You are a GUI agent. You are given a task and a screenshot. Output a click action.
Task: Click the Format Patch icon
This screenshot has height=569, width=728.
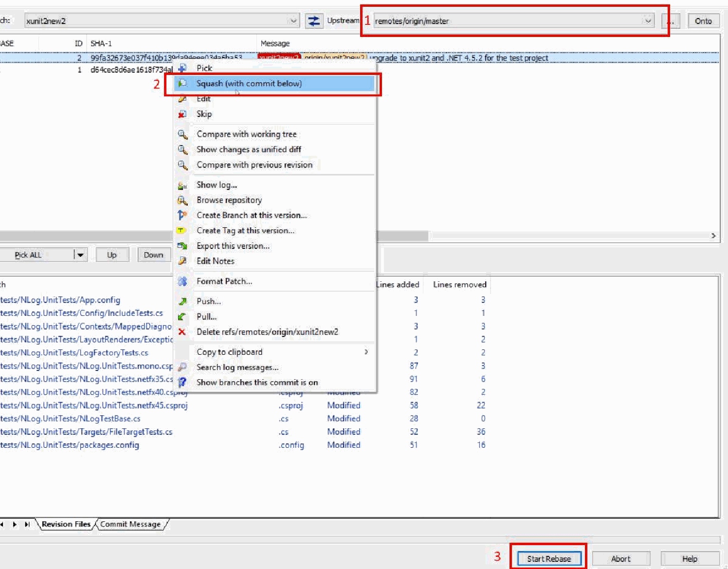(x=182, y=281)
